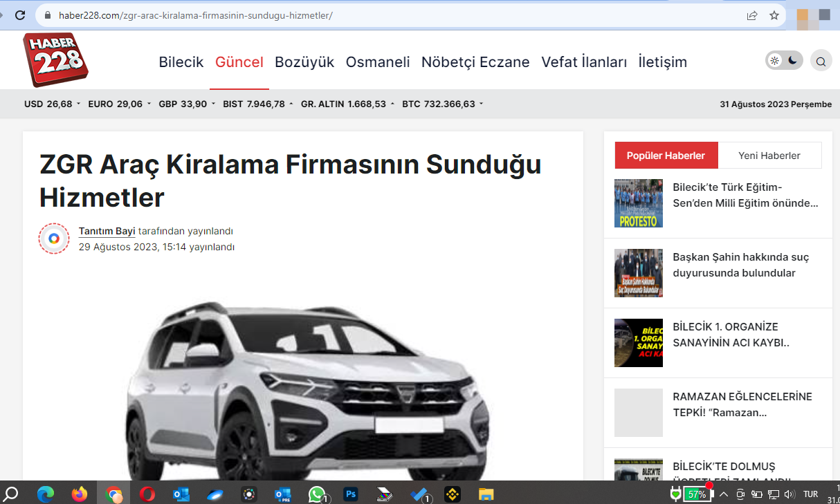The image size is (840, 504).
Task: Click the padlock site info icon
Action: [x=48, y=15]
